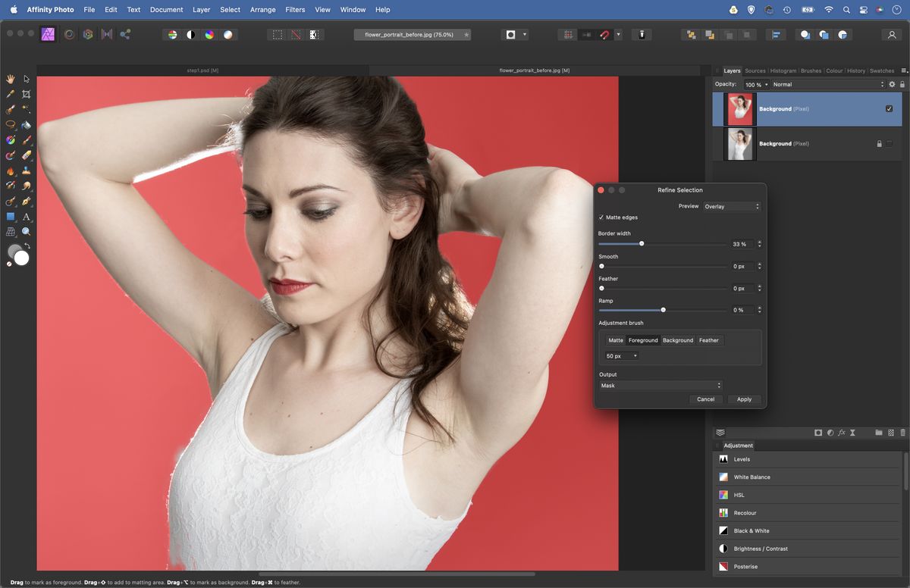Select Feather adjustment brush mode

[x=709, y=340]
